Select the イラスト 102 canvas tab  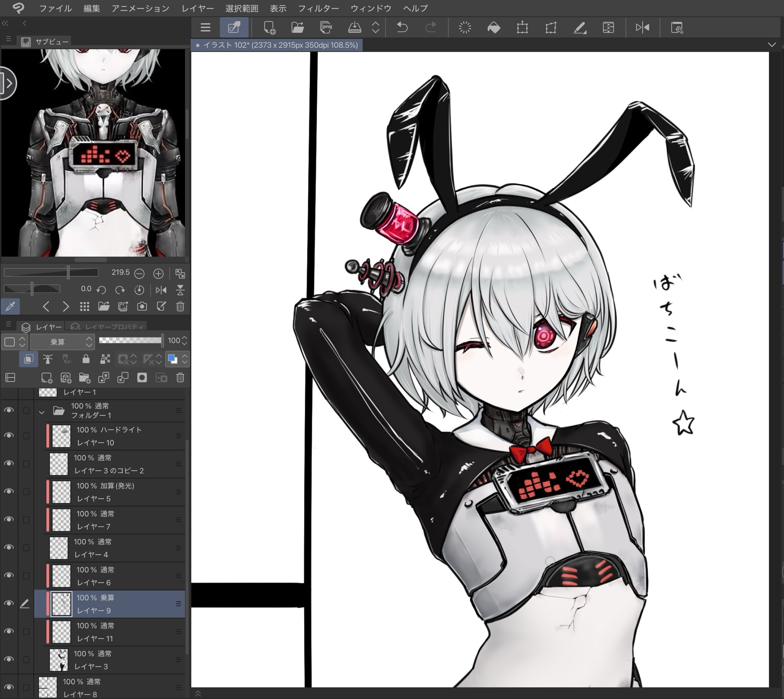[x=277, y=45]
